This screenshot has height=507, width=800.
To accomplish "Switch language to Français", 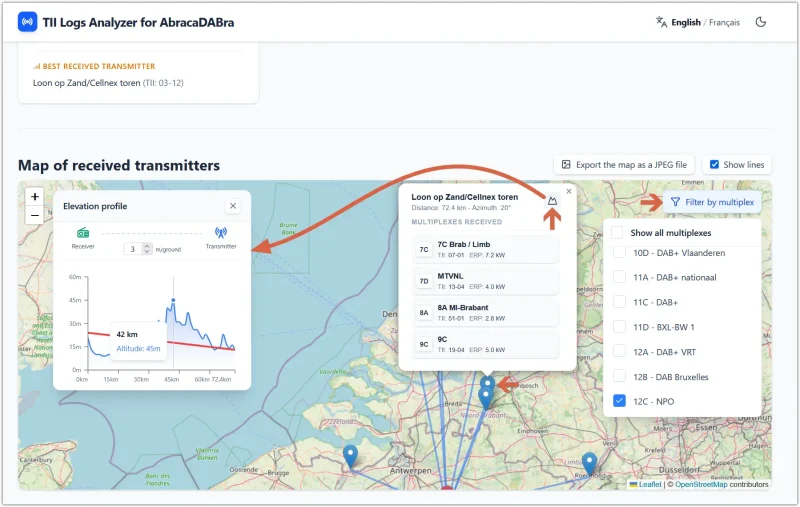I will (724, 22).
